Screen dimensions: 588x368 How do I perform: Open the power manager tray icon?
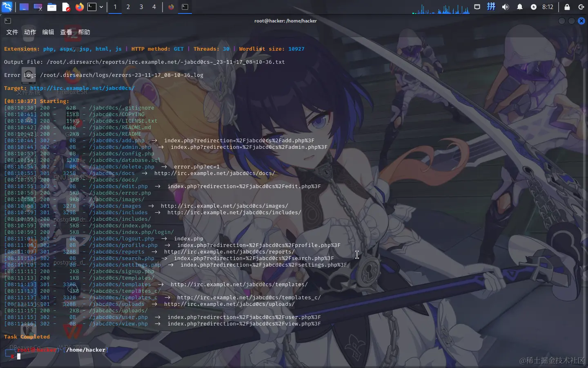(534, 7)
